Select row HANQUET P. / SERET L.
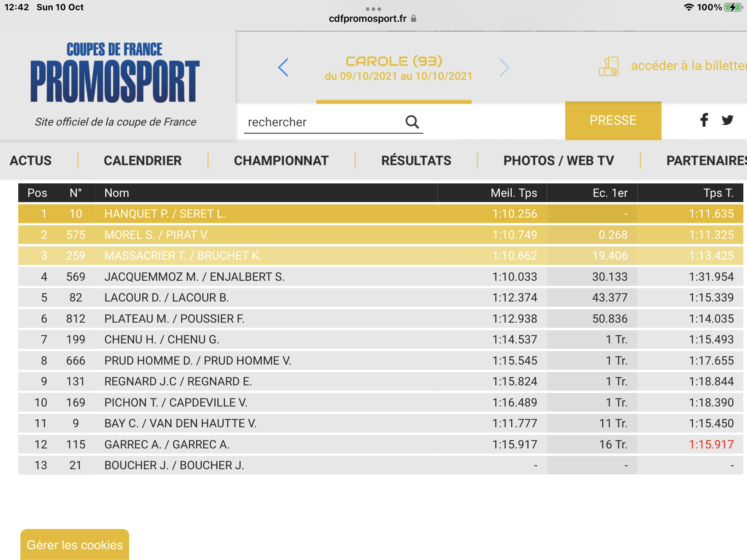The width and height of the screenshot is (747, 560). click(381, 214)
